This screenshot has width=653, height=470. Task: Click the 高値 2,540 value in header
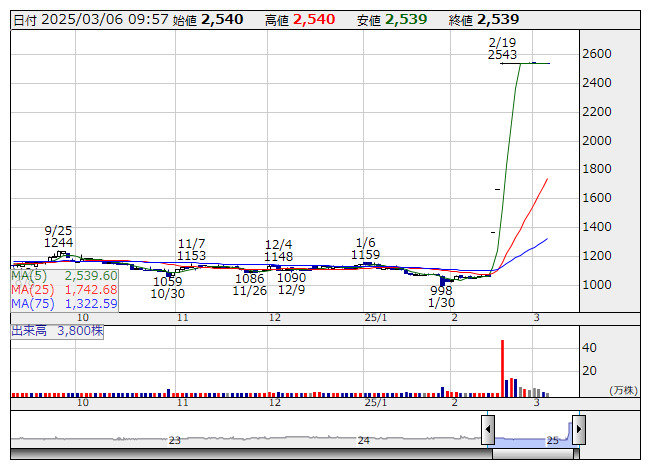312,19
